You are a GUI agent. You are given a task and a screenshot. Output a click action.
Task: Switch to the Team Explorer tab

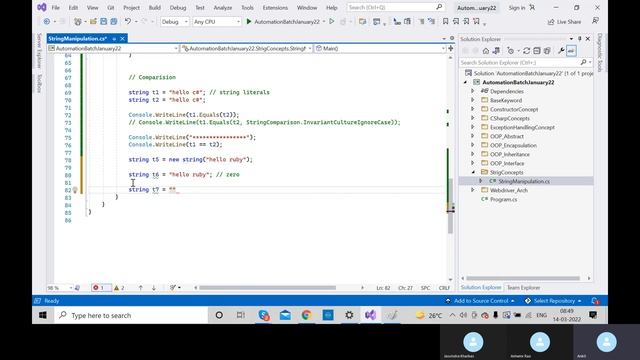click(x=523, y=288)
